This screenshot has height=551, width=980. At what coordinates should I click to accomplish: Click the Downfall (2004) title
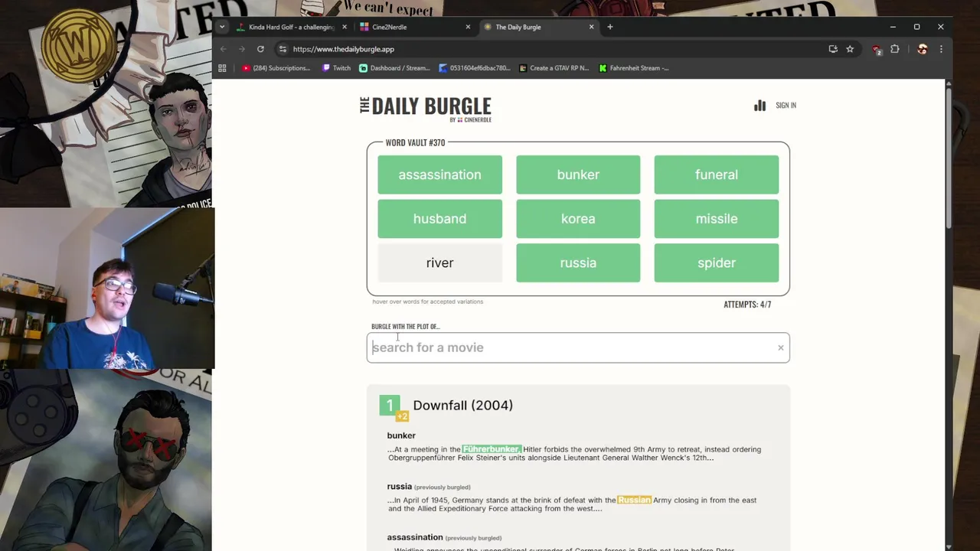tap(462, 405)
